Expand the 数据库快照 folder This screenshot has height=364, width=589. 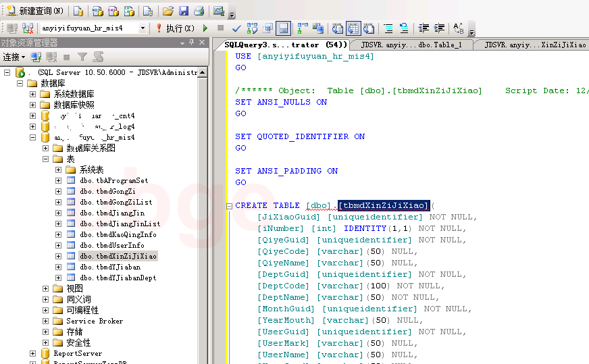click(32, 105)
